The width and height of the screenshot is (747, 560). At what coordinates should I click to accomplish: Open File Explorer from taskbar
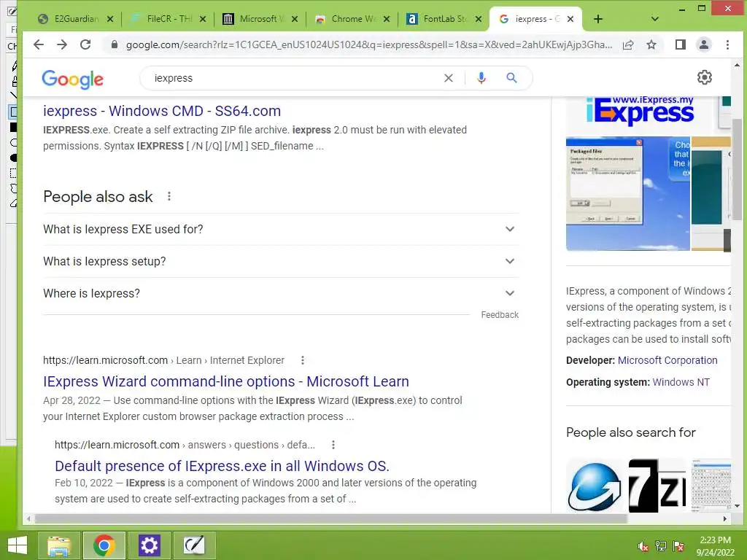(59, 545)
